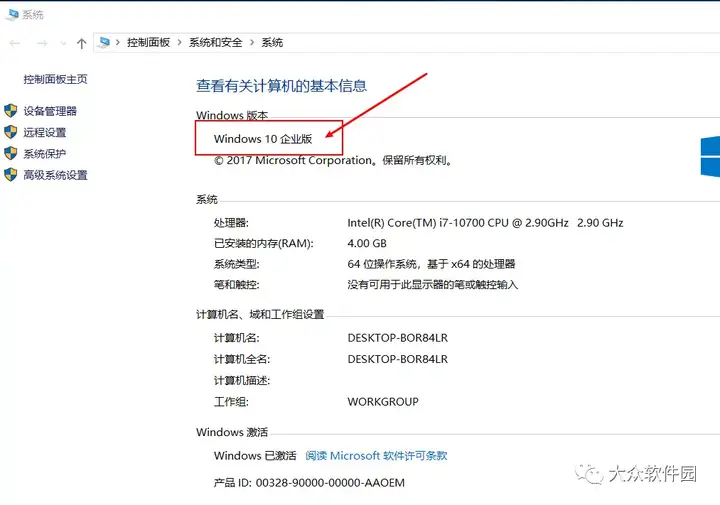Click the 已安装的内存(RAM) label
The width and height of the screenshot is (720, 505).
264,243
